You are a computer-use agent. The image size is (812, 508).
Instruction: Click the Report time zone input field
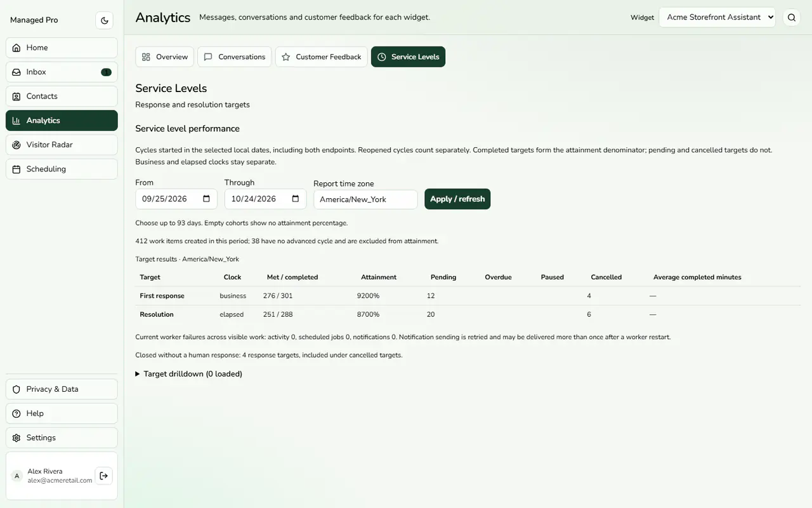click(365, 199)
